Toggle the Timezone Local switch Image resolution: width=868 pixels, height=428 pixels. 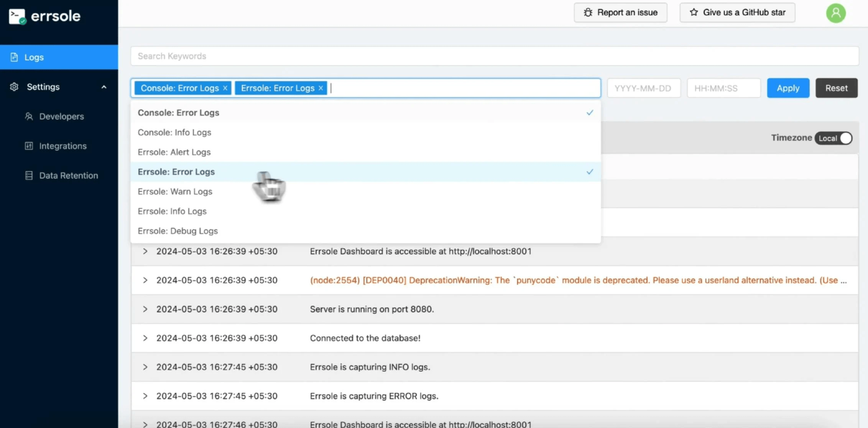tap(834, 138)
